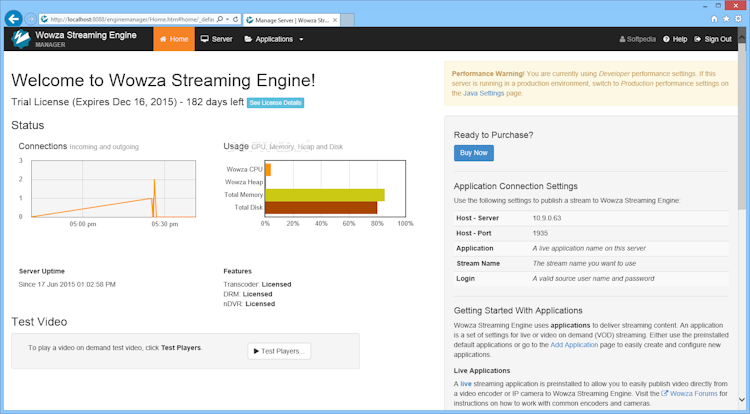
Task: Click the 'Since 17 Jun 2015' uptime text
Action: (67, 284)
